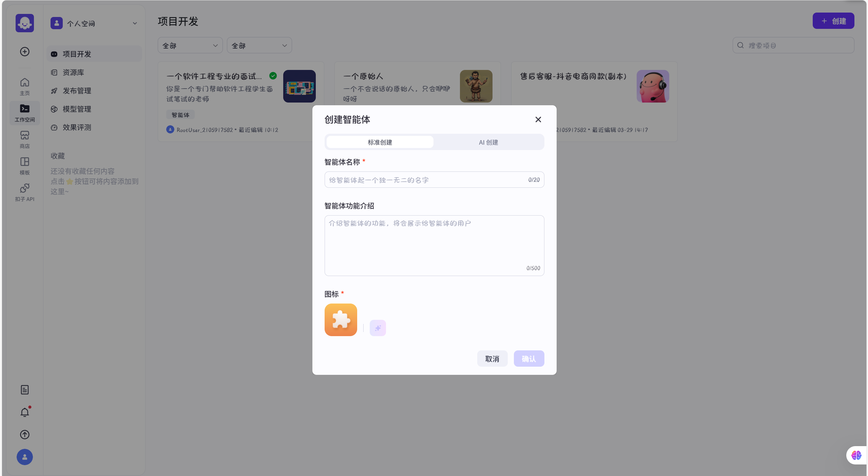Screen dimensions: 868x476
Task: Close the 创建智能体 dialog
Action: click(538, 120)
